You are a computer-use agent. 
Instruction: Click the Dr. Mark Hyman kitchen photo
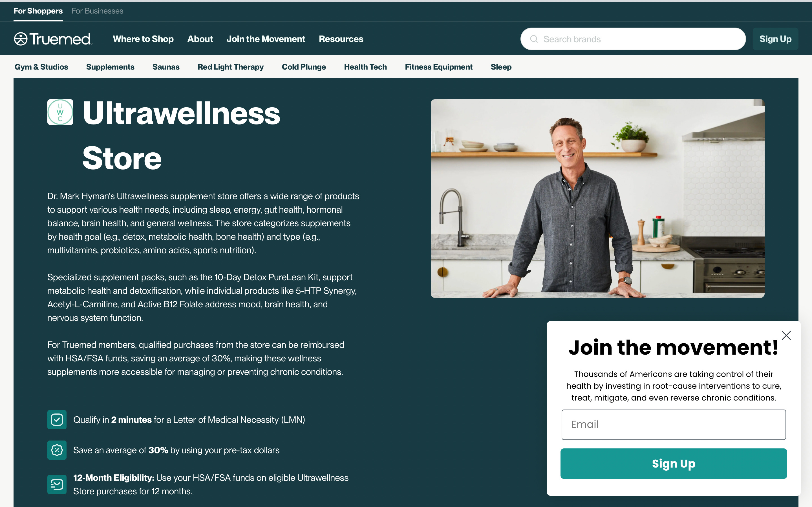(597, 199)
